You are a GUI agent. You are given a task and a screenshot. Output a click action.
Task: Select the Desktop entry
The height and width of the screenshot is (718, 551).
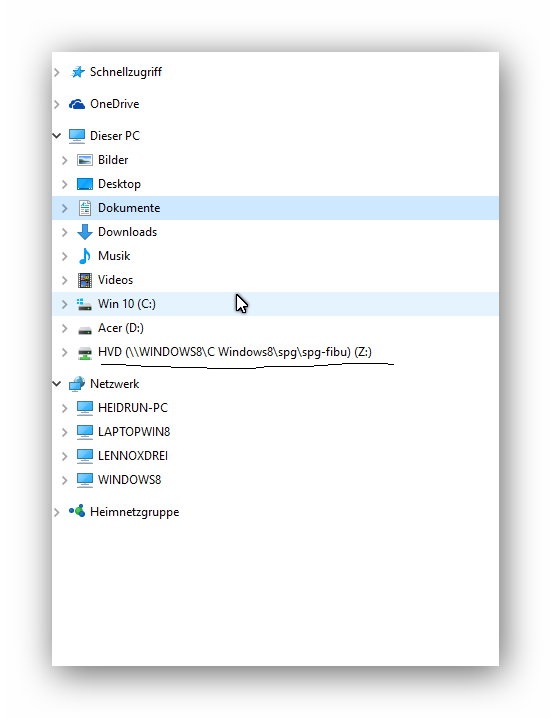tap(120, 184)
